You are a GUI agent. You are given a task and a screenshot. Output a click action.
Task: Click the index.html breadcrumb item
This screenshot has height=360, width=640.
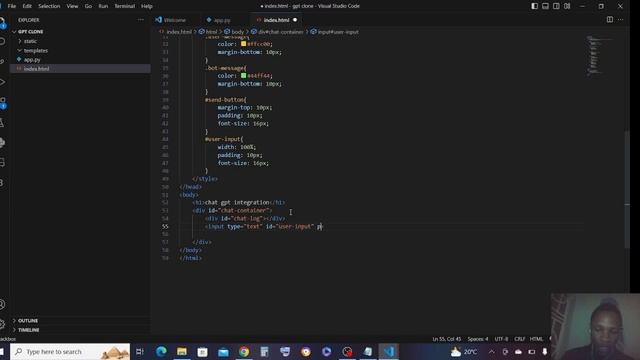point(179,32)
